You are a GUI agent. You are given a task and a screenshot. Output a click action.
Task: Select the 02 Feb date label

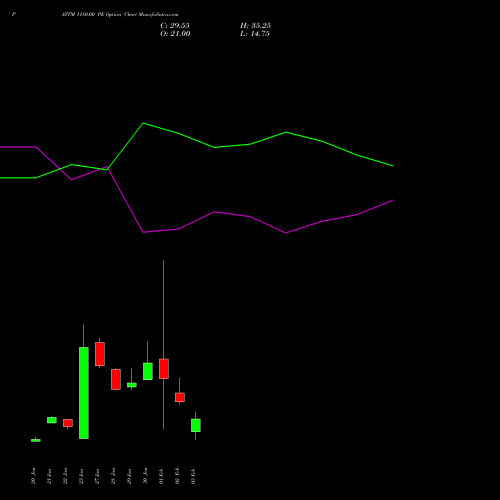pyautogui.click(x=177, y=476)
